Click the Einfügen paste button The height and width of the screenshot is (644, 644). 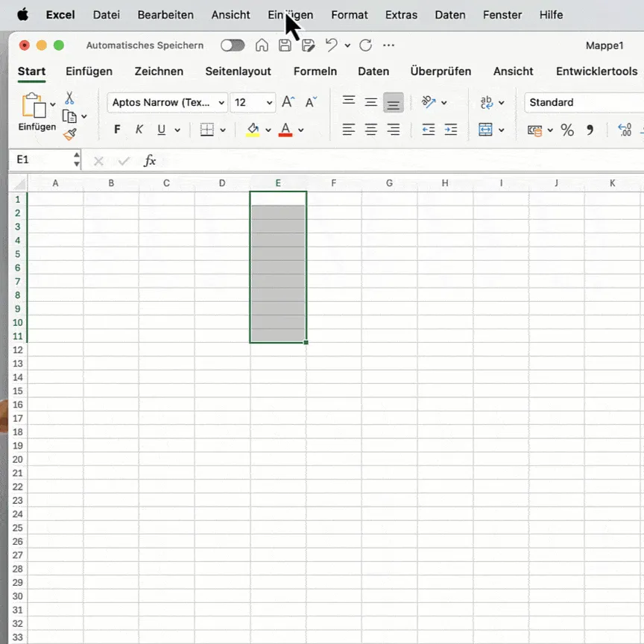point(34,112)
